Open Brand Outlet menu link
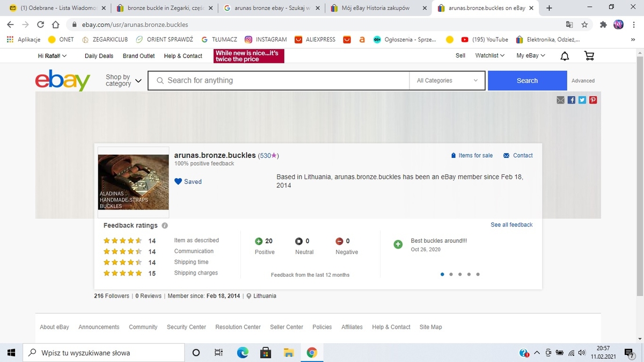The image size is (644, 362). tap(138, 56)
